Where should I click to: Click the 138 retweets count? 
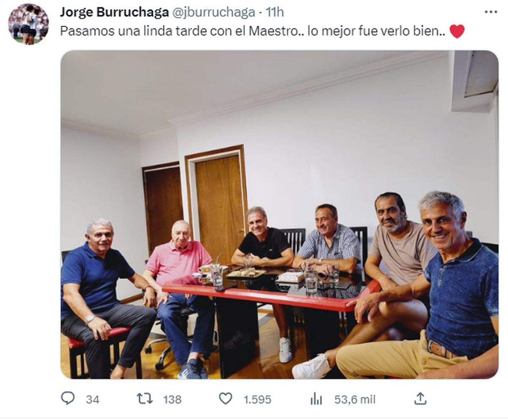click(172, 399)
